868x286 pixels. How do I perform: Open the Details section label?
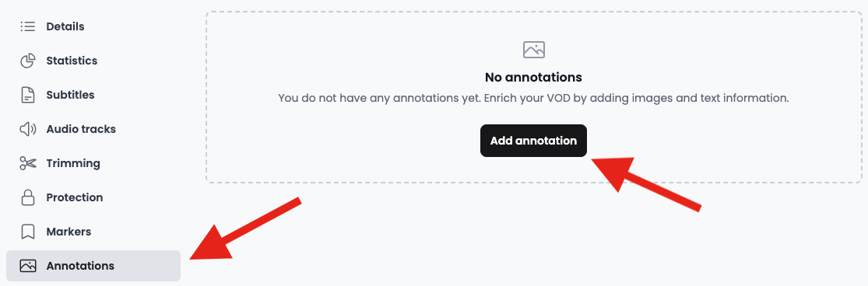tap(65, 26)
